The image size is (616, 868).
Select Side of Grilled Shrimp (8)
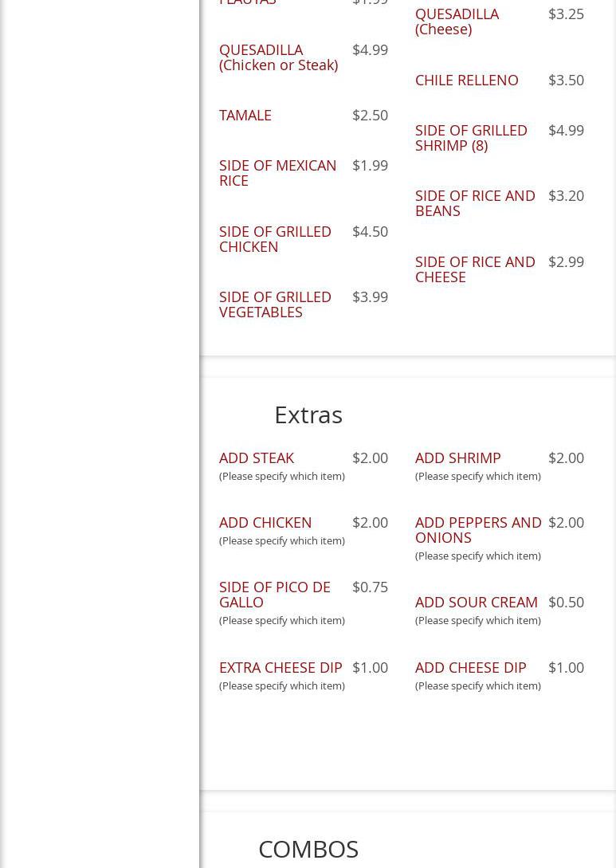471,137
